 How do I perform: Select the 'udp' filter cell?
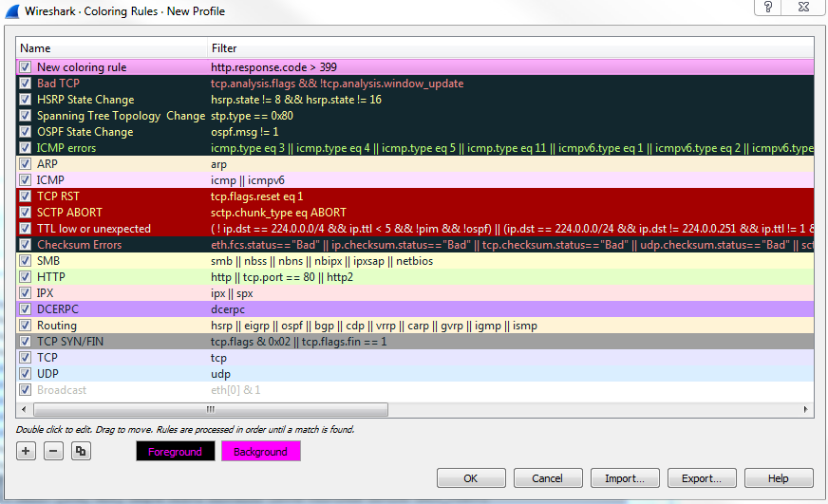coord(220,374)
